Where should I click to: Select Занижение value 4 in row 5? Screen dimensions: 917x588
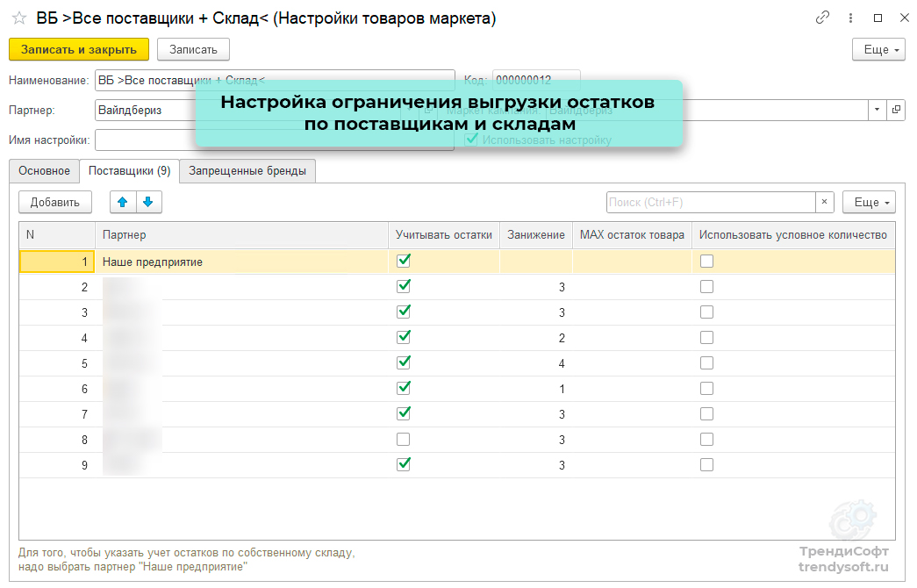coord(536,363)
